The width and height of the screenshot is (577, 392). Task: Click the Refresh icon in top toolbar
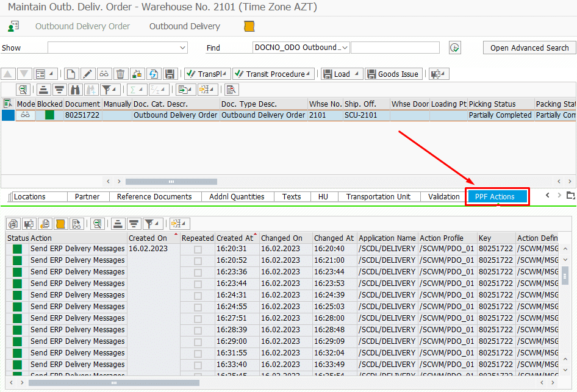tap(154, 74)
